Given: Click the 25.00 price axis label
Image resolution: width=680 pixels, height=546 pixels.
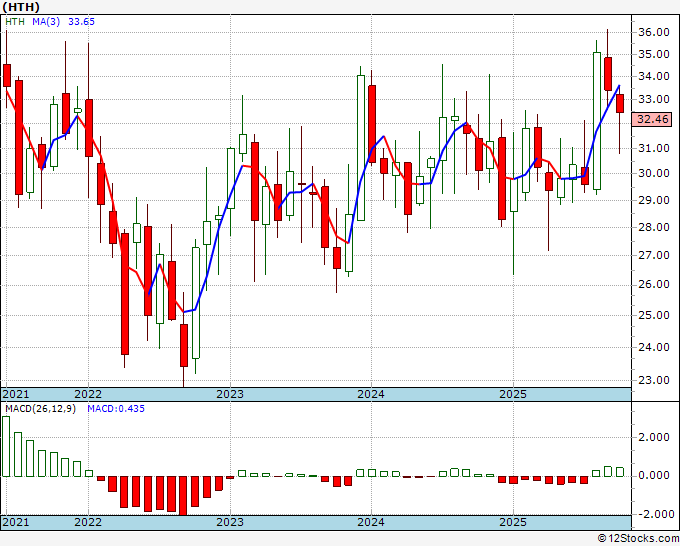Looking at the screenshot, I should click(x=654, y=315).
